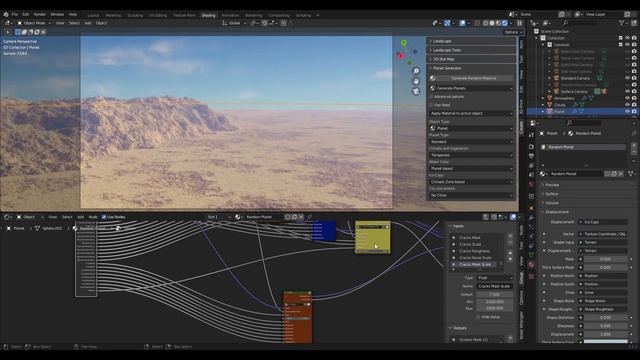Click Generate Random Material button
The width and height of the screenshot is (640, 360).
point(471,78)
